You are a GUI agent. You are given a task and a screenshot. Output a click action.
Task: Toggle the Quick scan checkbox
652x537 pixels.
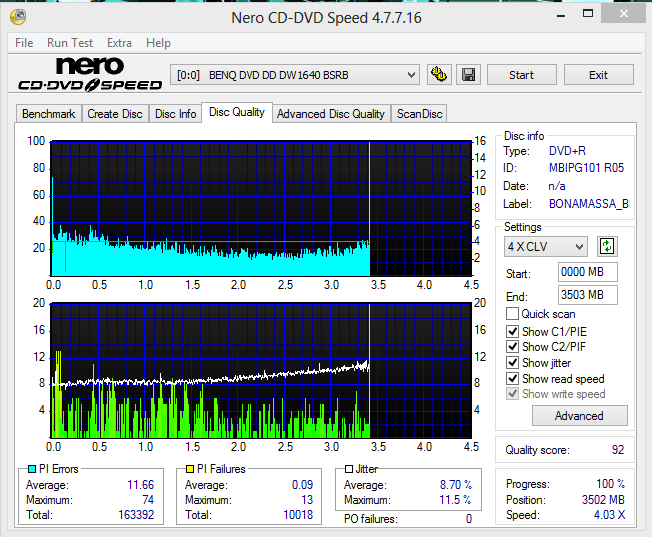pos(512,314)
